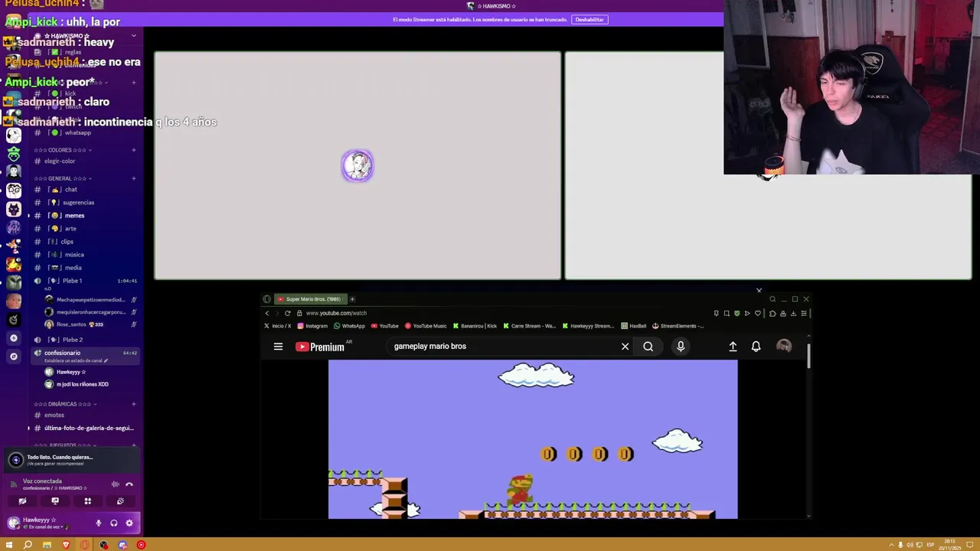The width and height of the screenshot is (980, 551).
Task: Click the YouTube Premium logo
Action: (320, 347)
